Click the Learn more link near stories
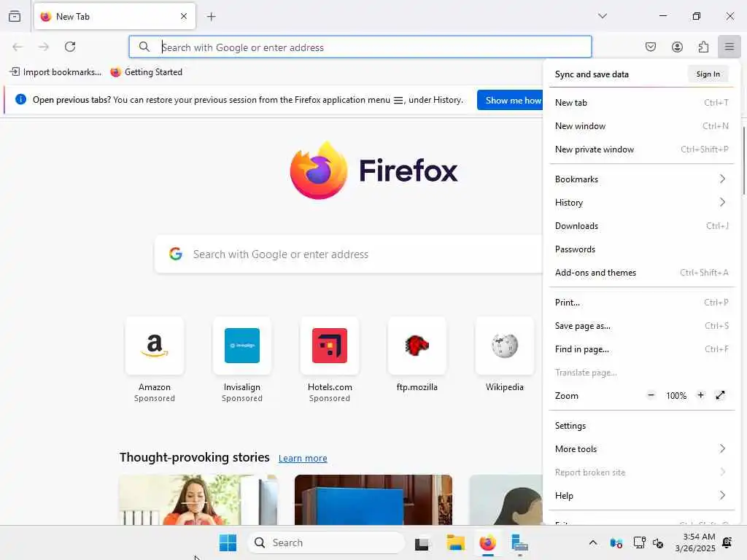This screenshot has width=747, height=560. (303, 458)
